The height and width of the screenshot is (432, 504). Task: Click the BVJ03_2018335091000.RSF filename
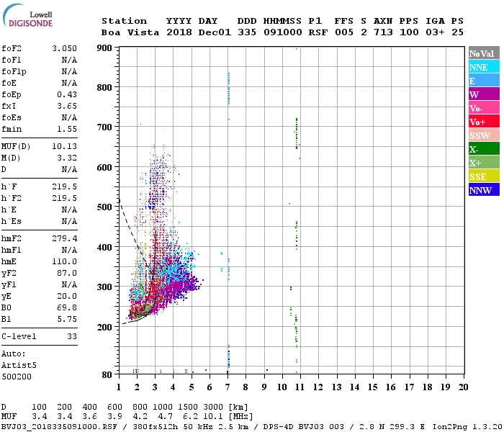(59, 427)
